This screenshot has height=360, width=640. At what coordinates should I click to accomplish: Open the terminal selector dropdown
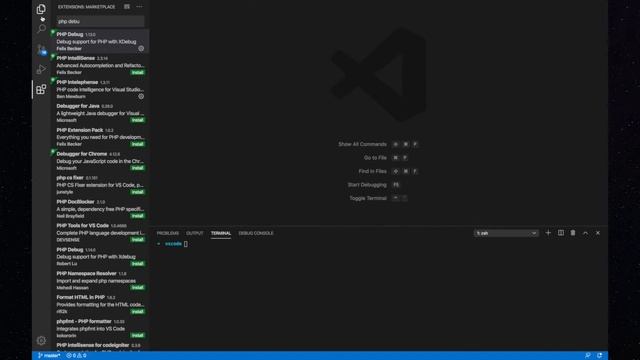tap(506, 233)
